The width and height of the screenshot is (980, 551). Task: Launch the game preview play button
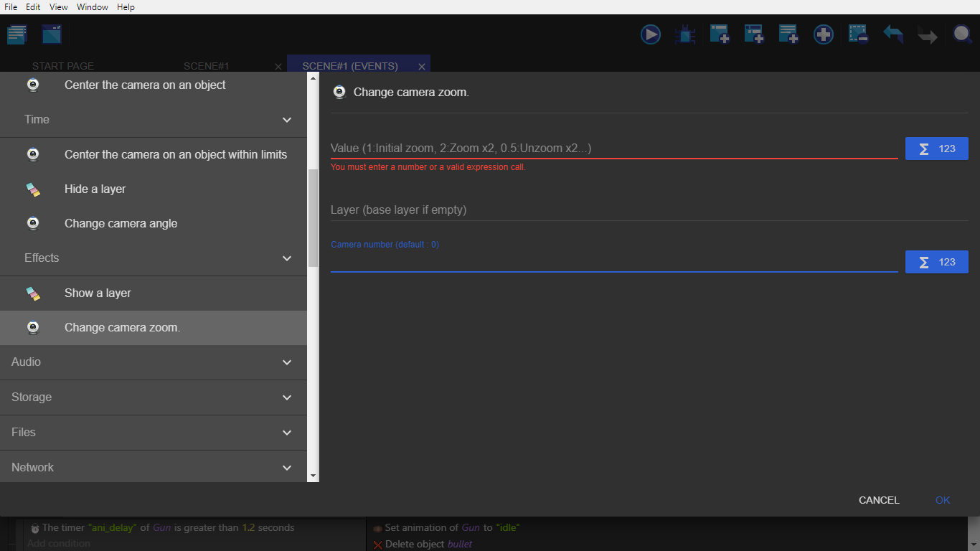pos(651,34)
